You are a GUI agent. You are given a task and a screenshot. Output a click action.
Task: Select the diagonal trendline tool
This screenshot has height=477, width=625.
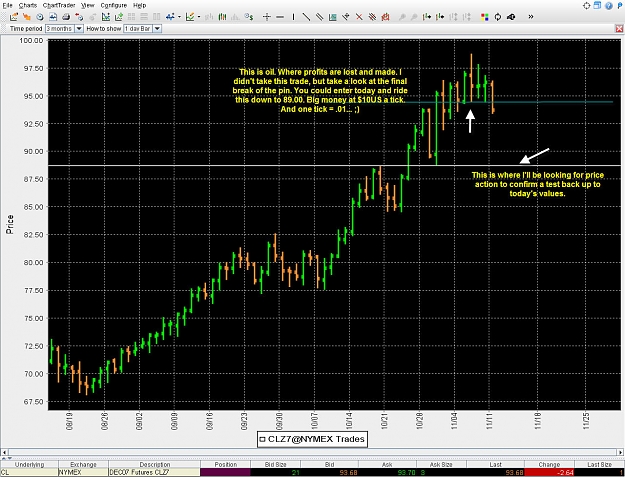306,17
